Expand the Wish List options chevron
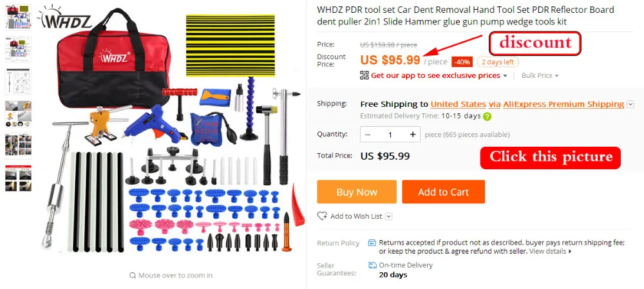This screenshot has width=644, height=289. coord(388,216)
